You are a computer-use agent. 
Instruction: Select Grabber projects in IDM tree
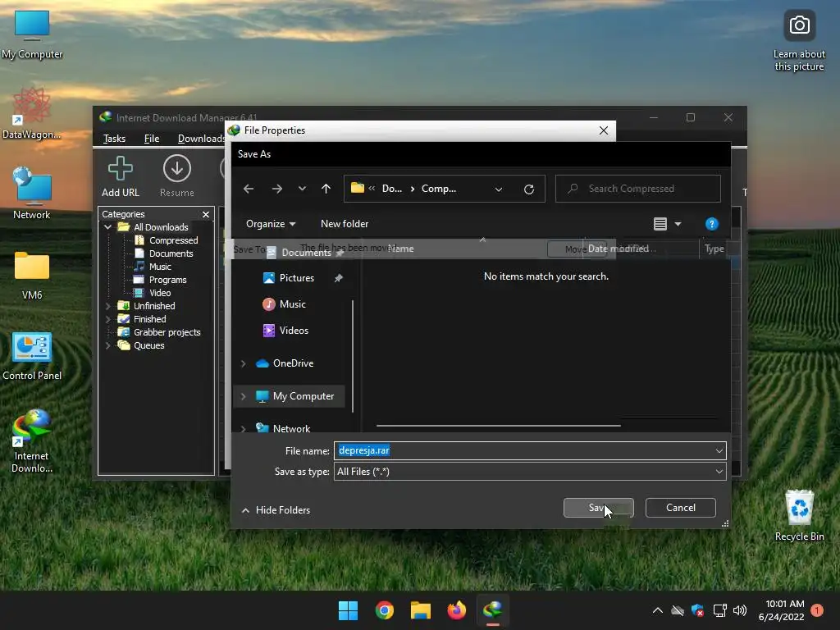click(x=160, y=332)
